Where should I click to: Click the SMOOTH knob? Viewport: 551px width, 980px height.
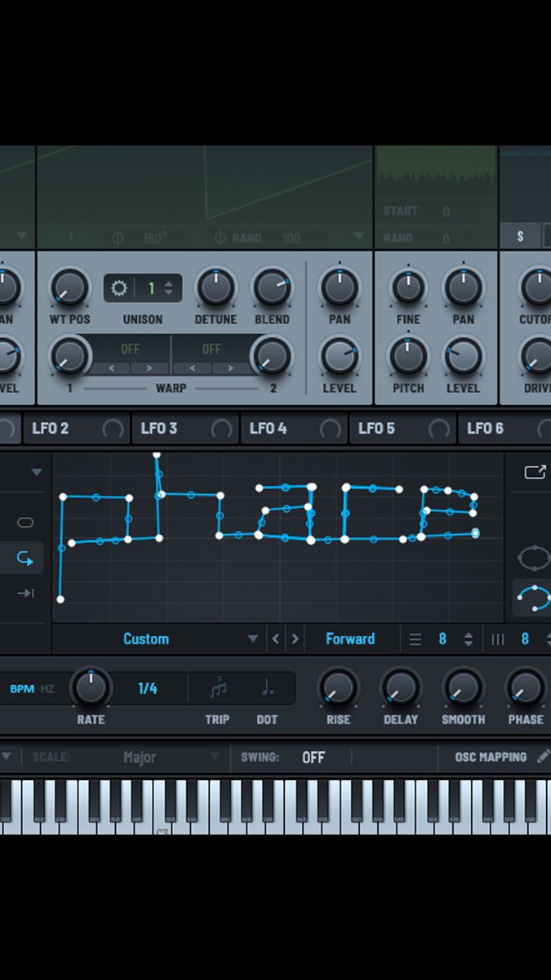point(463,688)
